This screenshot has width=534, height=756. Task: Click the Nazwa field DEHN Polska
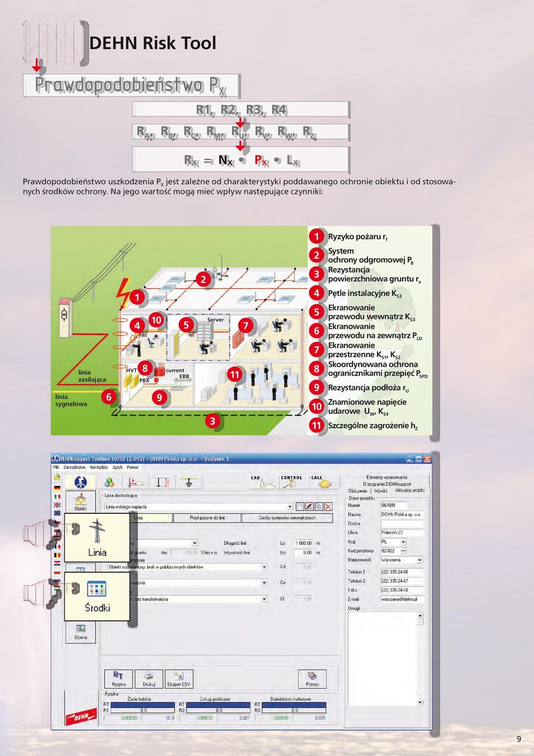coord(402,514)
